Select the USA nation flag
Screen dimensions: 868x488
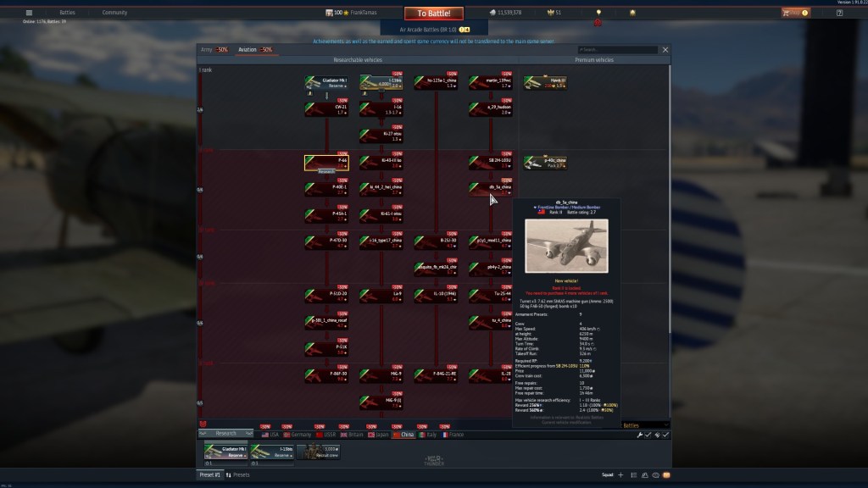tap(269, 435)
